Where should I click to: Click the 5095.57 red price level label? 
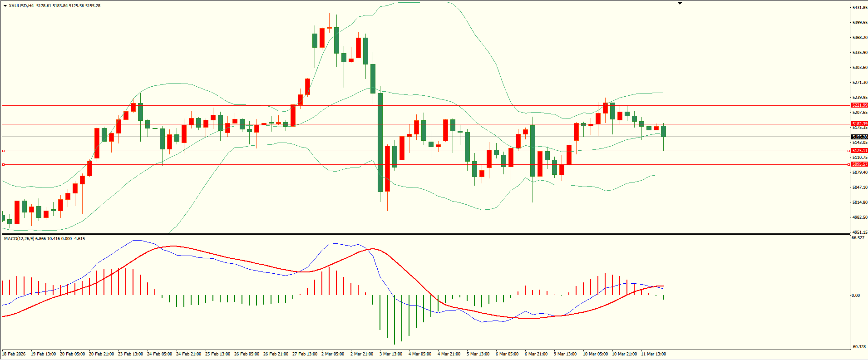point(859,164)
